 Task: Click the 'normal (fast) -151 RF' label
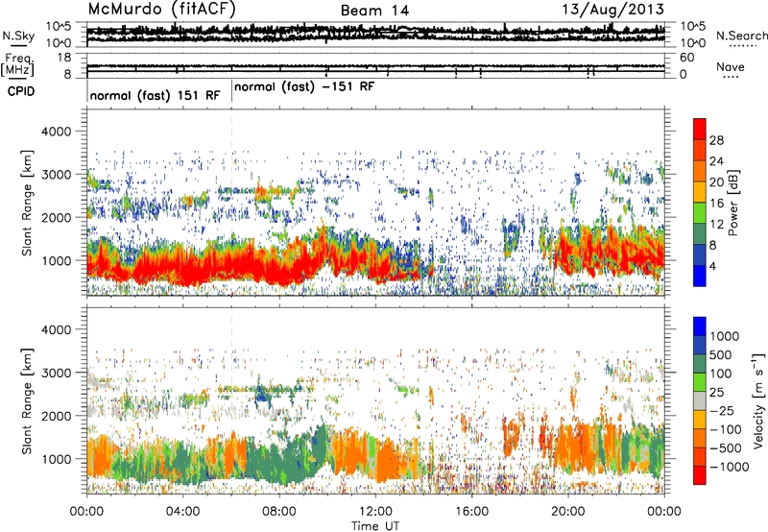(x=304, y=87)
